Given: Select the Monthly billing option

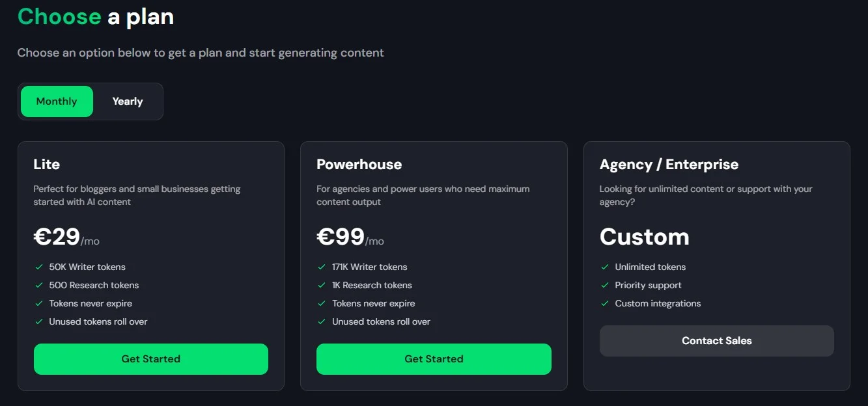Looking at the screenshot, I should pos(57,101).
